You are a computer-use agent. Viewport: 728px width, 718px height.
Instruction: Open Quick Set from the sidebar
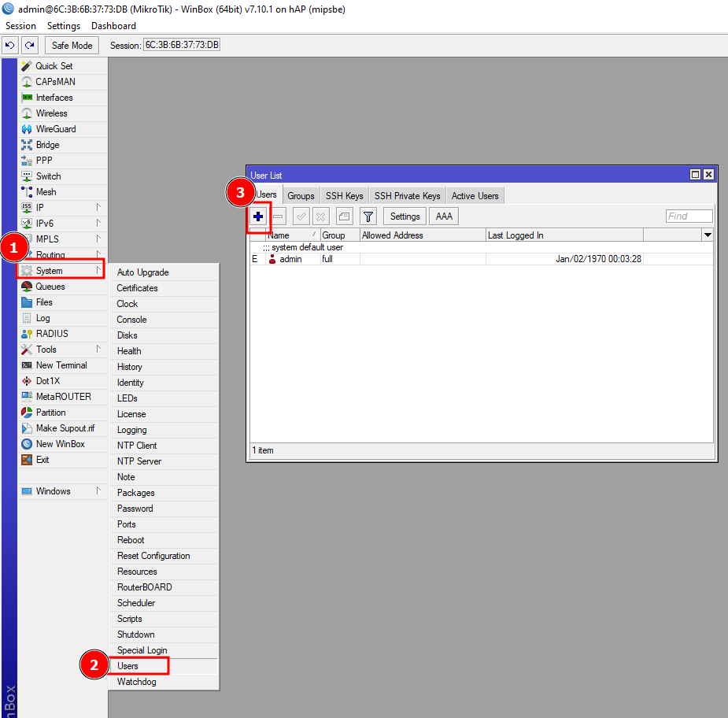[54, 66]
